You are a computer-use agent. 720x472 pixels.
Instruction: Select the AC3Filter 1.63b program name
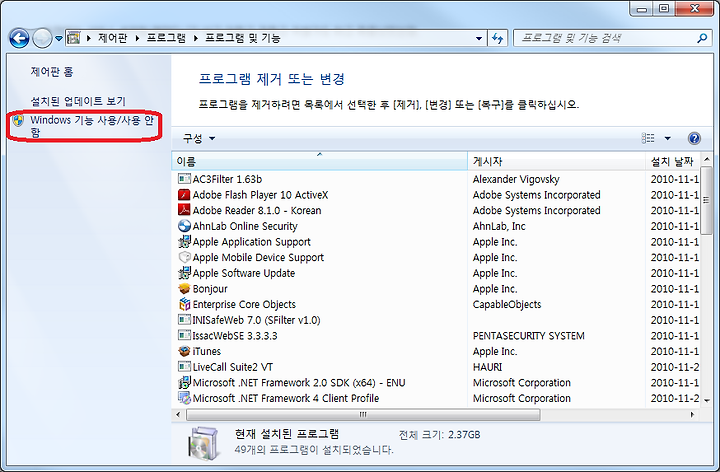point(227,179)
